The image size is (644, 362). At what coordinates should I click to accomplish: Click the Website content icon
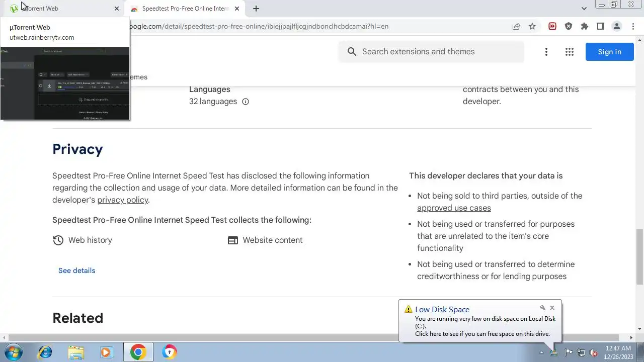233,240
